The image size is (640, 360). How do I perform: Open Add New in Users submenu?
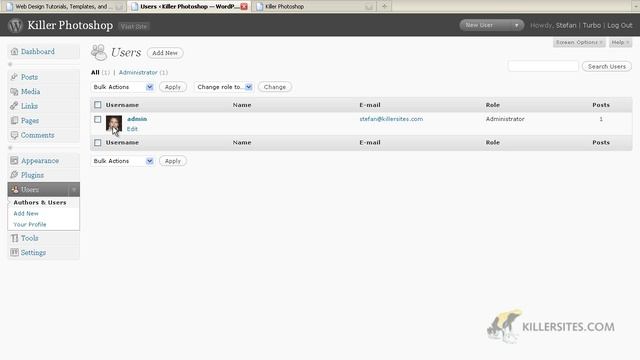[x=26, y=213]
